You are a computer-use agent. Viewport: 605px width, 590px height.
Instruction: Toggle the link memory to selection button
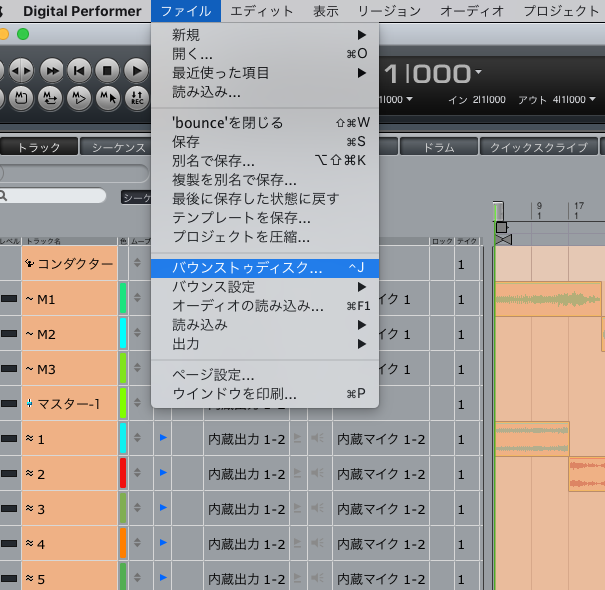(x=108, y=98)
